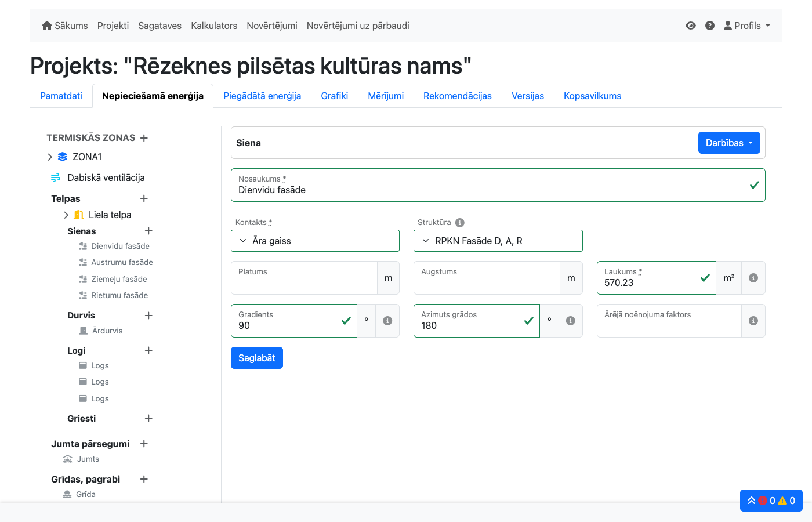The width and height of the screenshot is (812, 522).
Task: Show info for Azimuts grādos field
Action: coord(571,321)
